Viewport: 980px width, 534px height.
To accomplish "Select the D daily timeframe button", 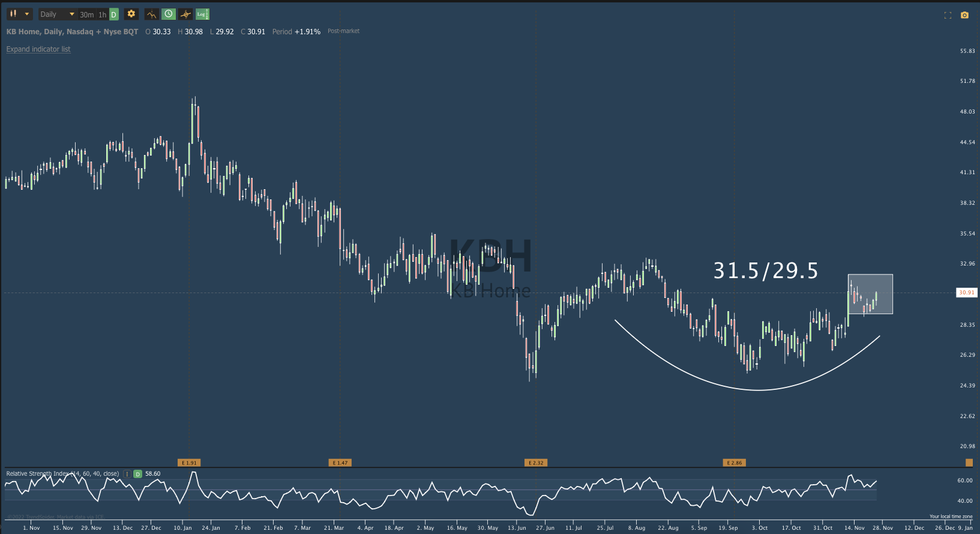I will [113, 14].
